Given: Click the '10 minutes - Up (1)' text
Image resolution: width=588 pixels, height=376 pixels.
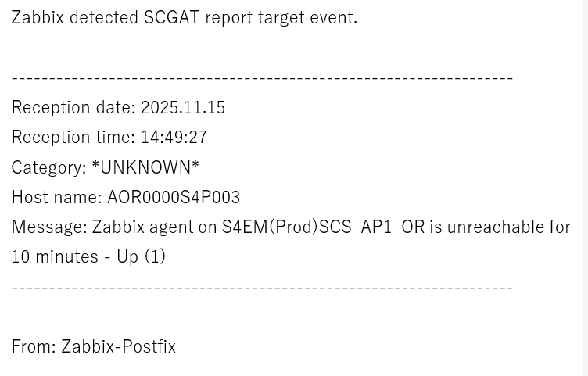Looking at the screenshot, I should tap(88, 256).
